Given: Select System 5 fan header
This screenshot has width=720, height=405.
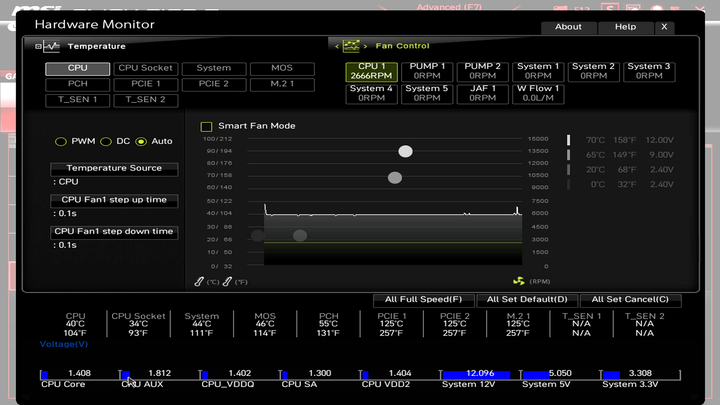Looking at the screenshot, I should click(x=427, y=94).
